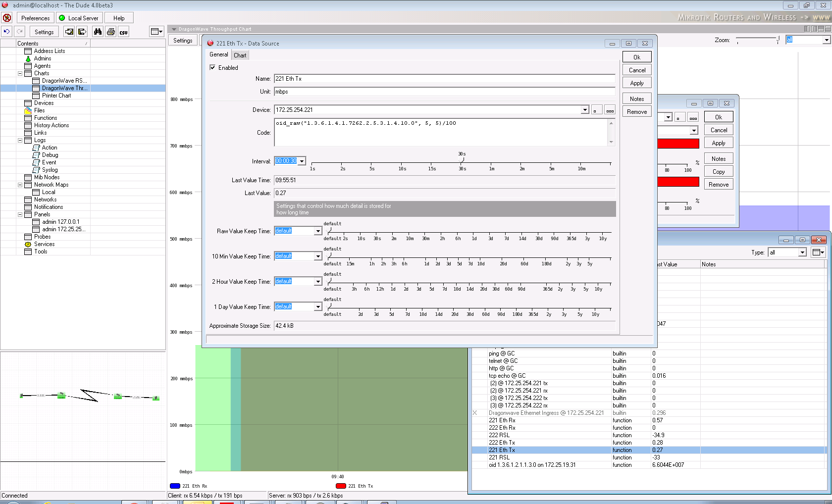The image size is (832, 504).
Task: Click Remove in the Data Source dialog
Action: [x=636, y=112]
